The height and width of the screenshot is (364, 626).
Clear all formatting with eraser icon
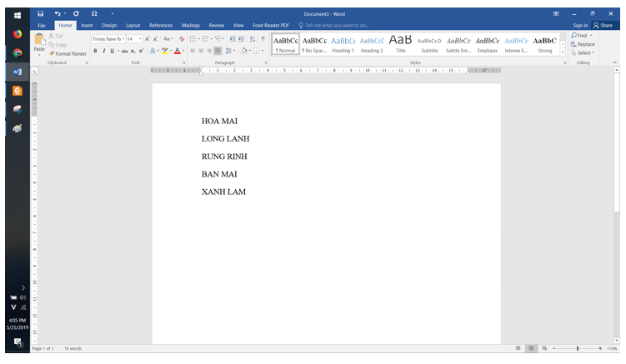[x=182, y=38]
